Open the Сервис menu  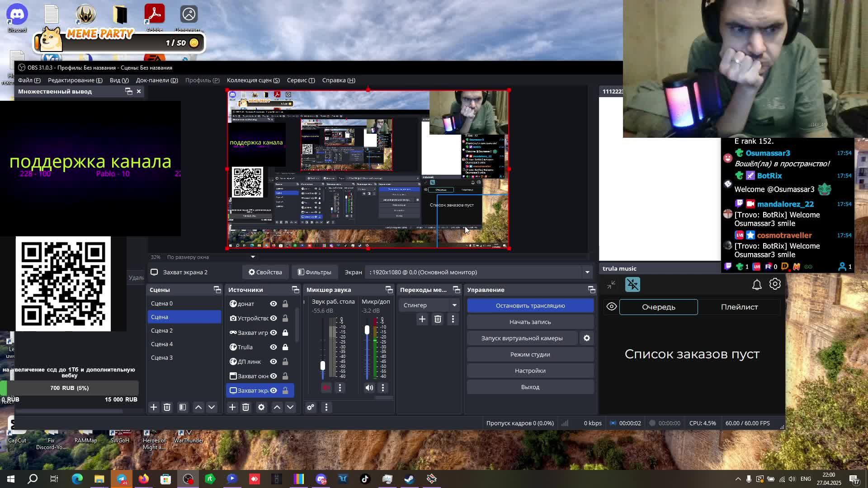[301, 80]
